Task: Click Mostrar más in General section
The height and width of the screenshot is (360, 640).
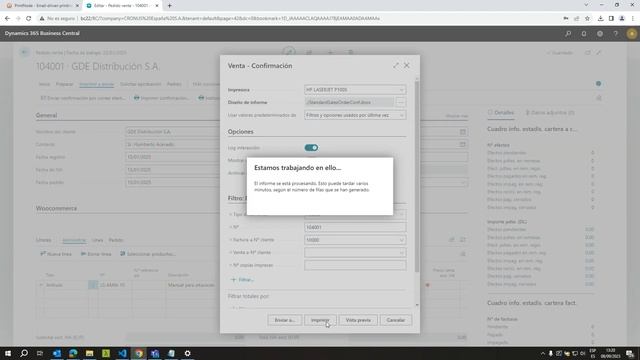Action: tap(457, 116)
